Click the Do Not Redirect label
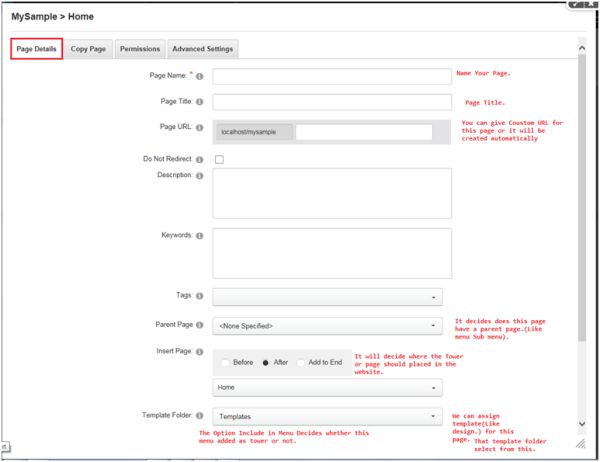Image resolution: width=600 pixels, height=462 pixels. [x=168, y=159]
